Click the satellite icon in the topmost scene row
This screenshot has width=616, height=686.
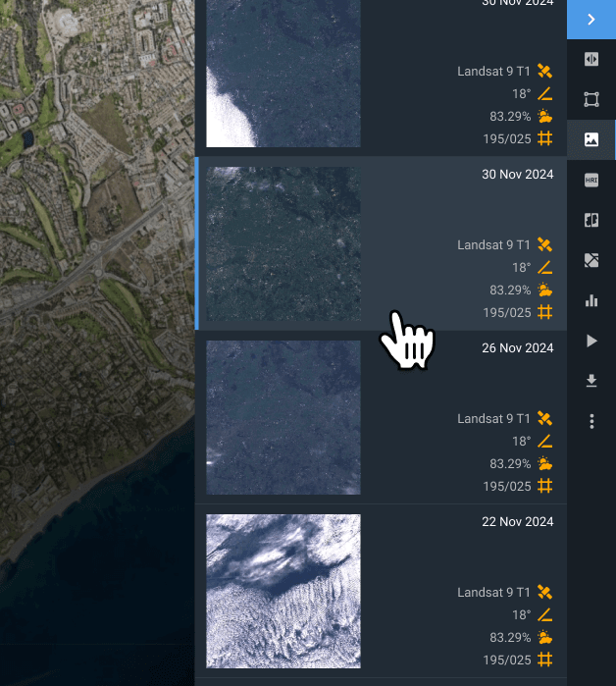[x=544, y=72]
